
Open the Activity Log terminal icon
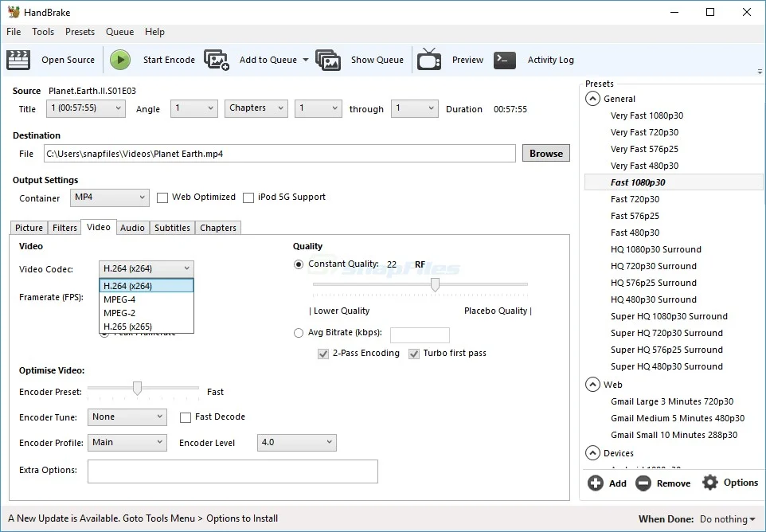pyautogui.click(x=505, y=60)
